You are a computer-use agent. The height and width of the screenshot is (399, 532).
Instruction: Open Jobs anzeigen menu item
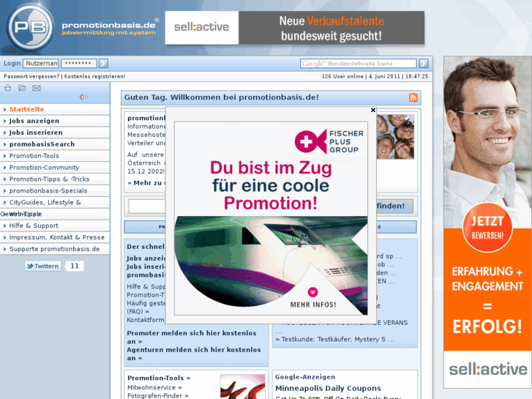(x=34, y=121)
